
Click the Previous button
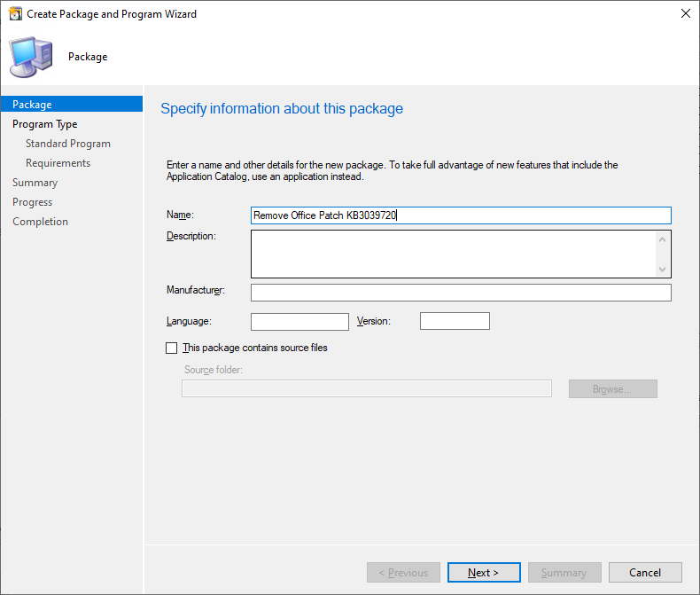pyautogui.click(x=403, y=573)
